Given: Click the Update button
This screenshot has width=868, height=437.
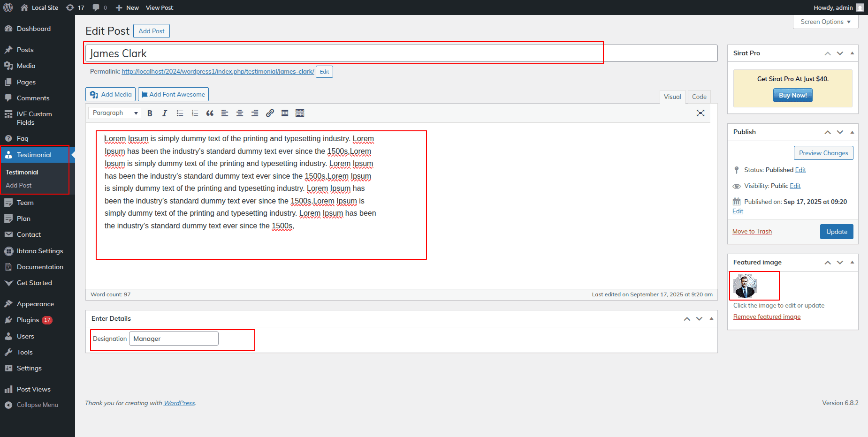Looking at the screenshot, I should (x=836, y=232).
